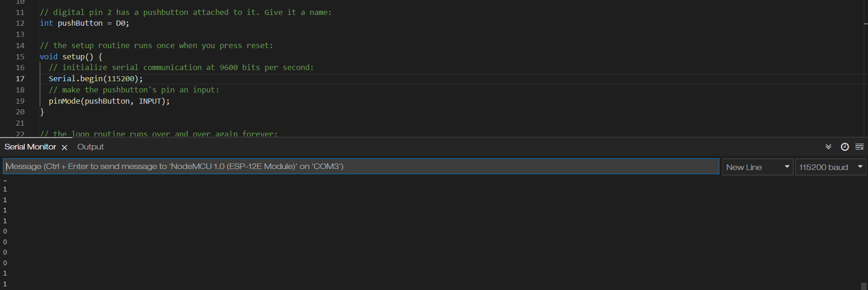The height and width of the screenshot is (290, 868).
Task: Click line number 20 in the gutter
Action: point(20,112)
